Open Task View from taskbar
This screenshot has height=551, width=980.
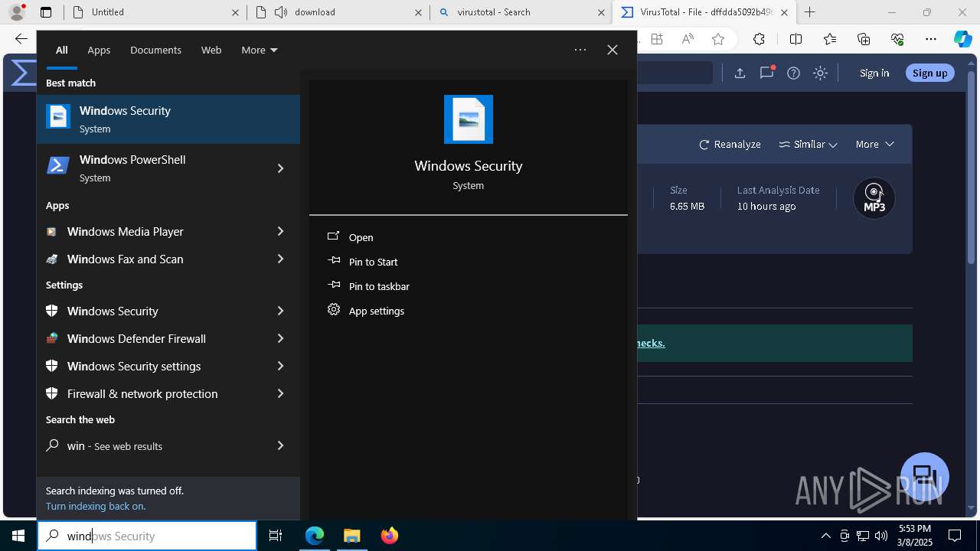click(x=276, y=536)
